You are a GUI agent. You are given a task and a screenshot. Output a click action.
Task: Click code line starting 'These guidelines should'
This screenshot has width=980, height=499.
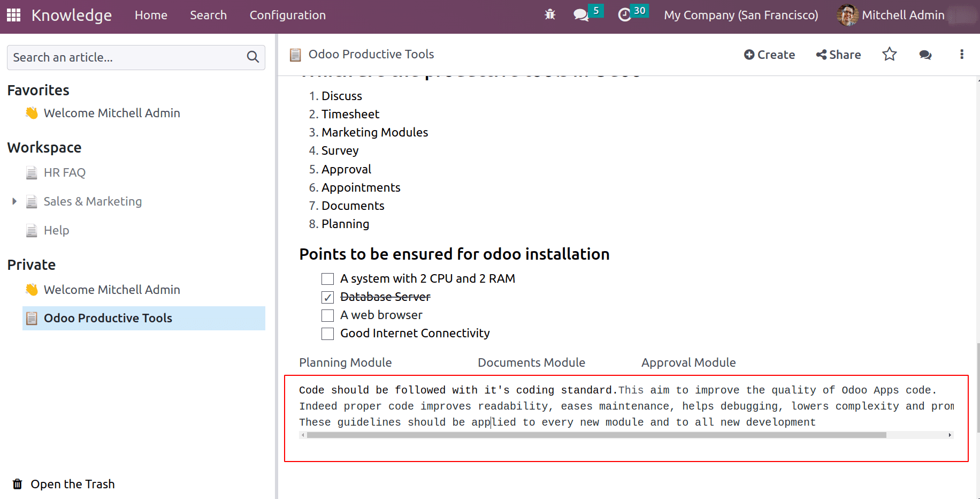[557, 422]
